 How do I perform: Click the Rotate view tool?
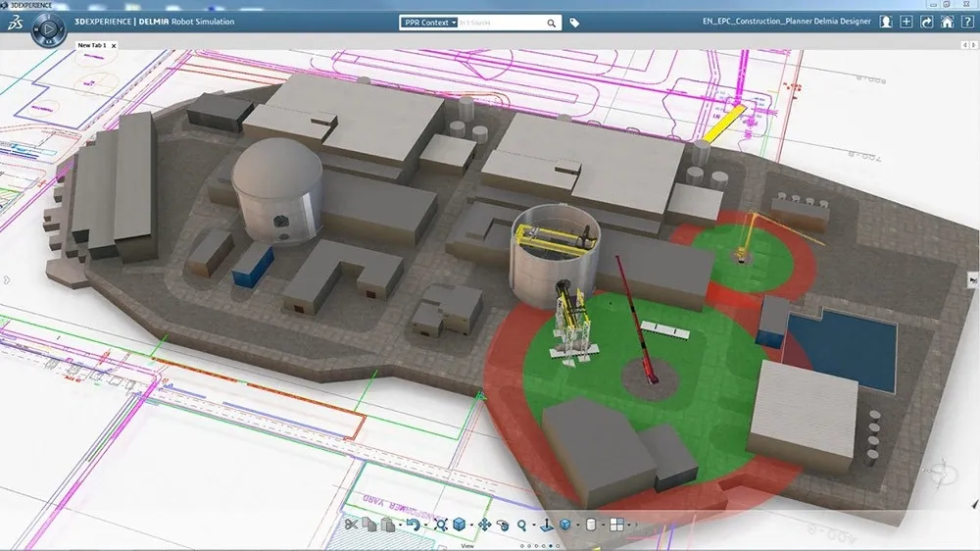(503, 525)
